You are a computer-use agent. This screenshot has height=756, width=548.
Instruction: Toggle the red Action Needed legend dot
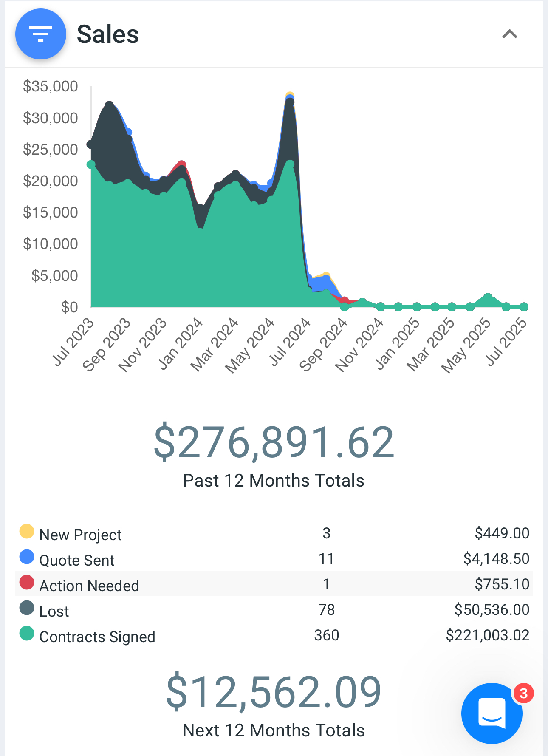coord(27,582)
